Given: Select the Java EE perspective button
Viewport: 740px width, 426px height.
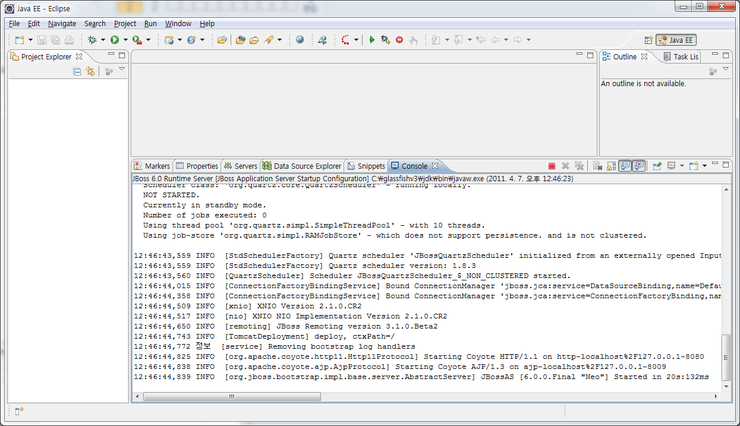Looking at the screenshot, I should click(676, 40).
